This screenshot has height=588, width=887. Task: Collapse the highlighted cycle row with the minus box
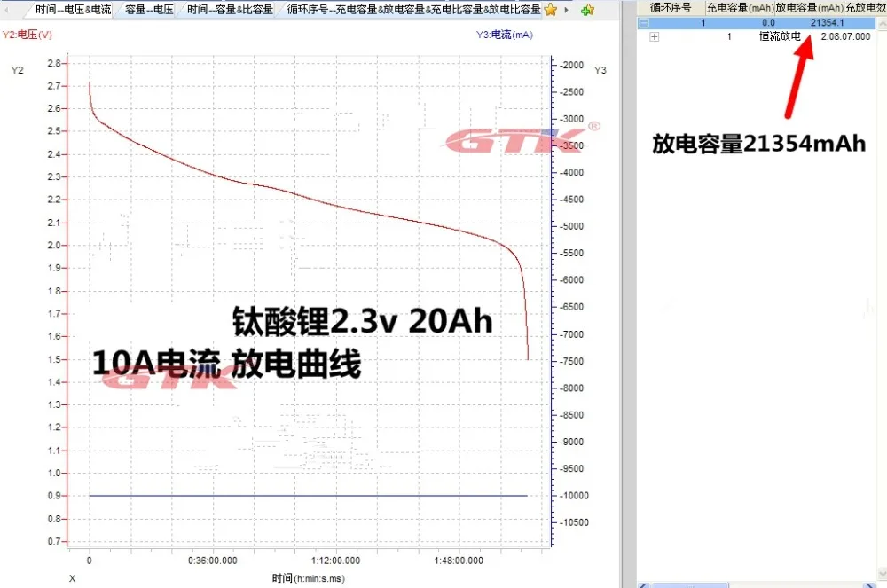tap(644, 23)
